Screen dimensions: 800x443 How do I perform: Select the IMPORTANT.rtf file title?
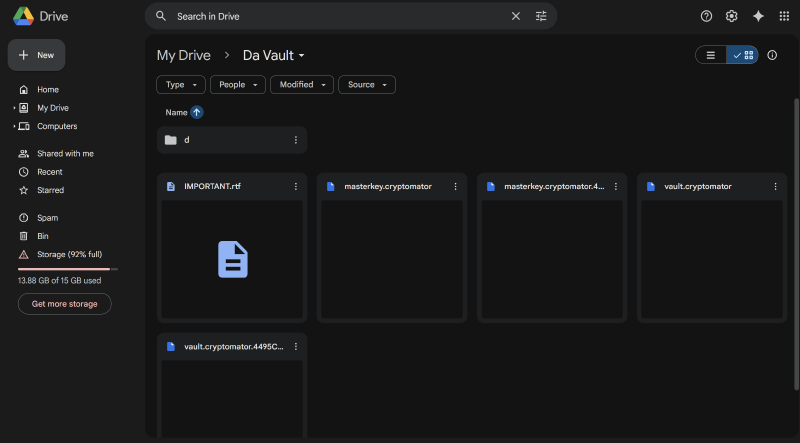(212, 187)
